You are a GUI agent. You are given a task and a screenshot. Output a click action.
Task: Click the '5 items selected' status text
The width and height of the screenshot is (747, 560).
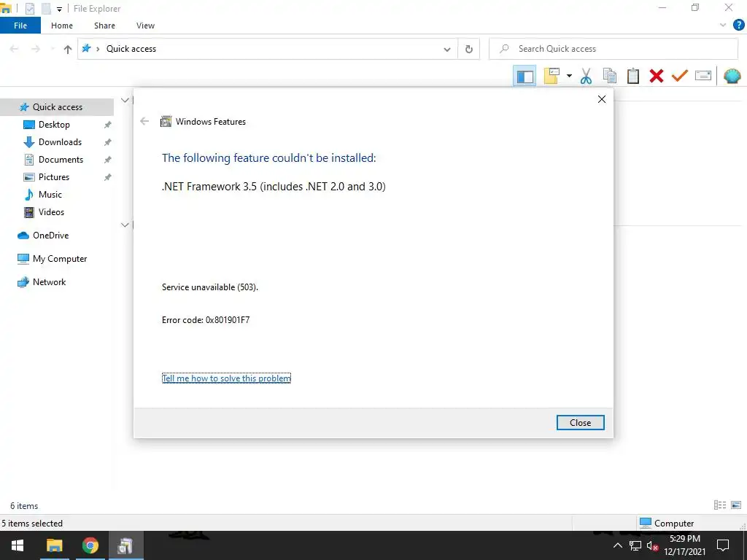pos(32,524)
